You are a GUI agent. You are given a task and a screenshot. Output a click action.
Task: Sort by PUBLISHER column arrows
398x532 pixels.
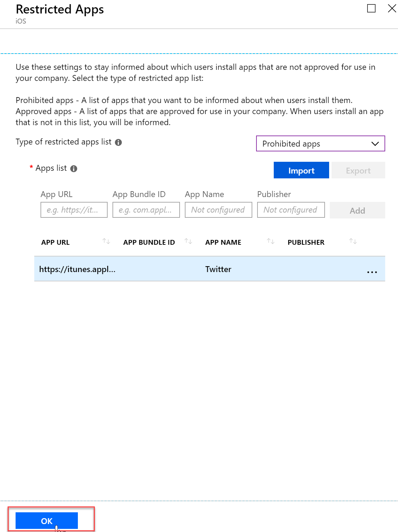353,241
